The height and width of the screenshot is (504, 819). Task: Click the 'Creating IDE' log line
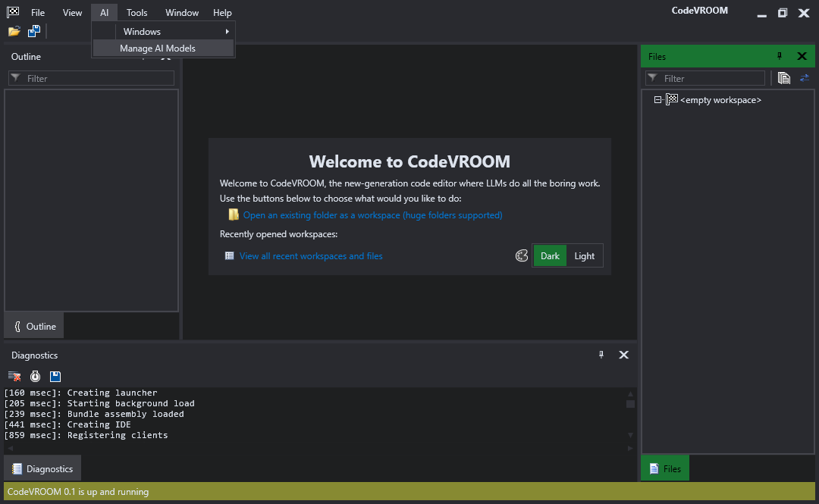click(67, 424)
